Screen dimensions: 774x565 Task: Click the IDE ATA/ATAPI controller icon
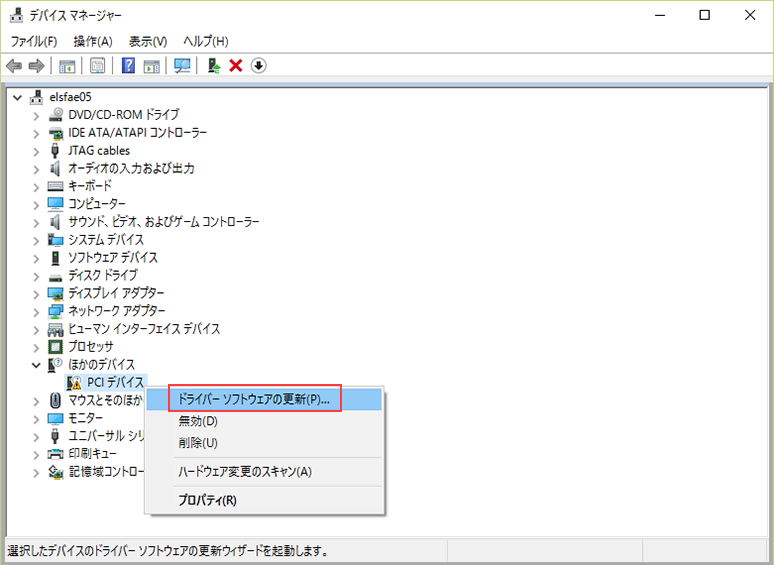tap(56, 133)
